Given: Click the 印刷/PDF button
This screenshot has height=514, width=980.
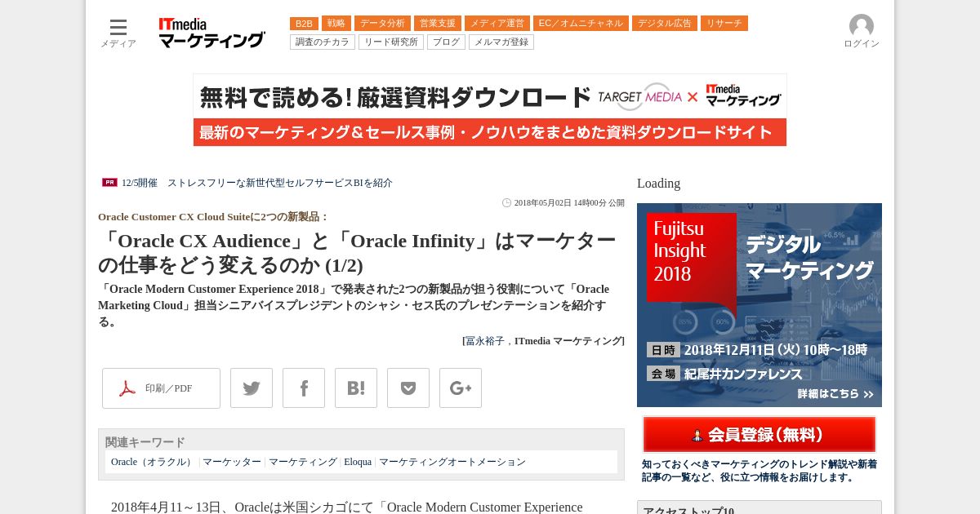Looking at the screenshot, I should pos(161,388).
